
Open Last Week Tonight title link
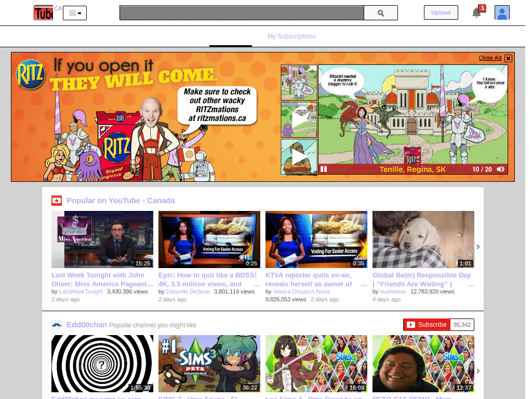click(102, 280)
